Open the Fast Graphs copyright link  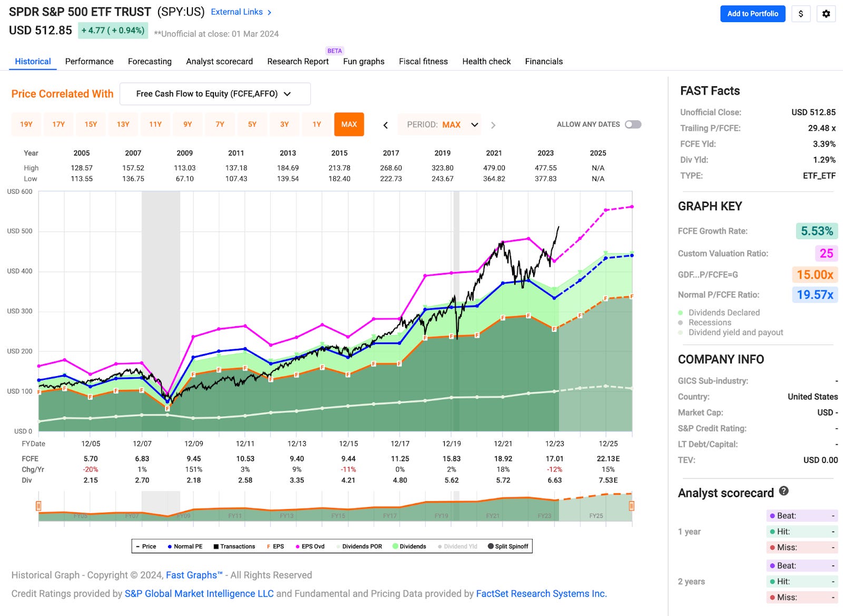pyautogui.click(x=194, y=575)
